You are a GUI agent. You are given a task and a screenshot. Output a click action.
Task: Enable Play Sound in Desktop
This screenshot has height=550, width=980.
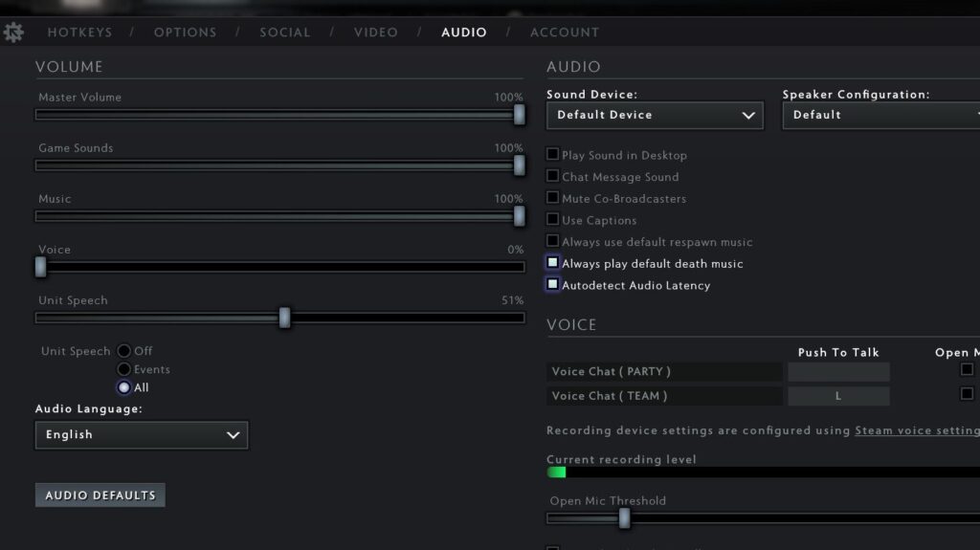(553, 154)
